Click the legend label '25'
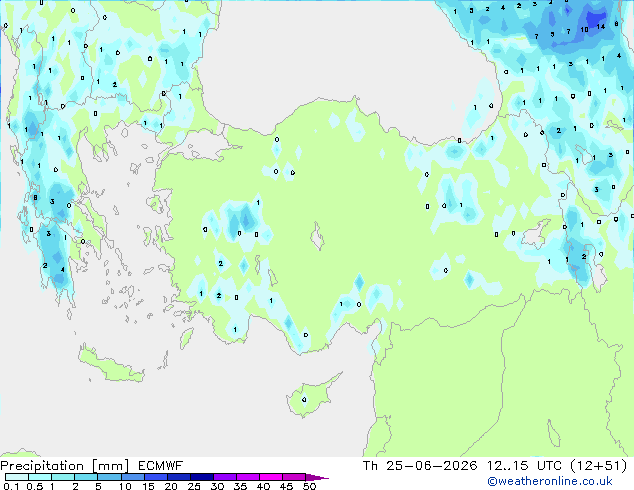Image resolution: width=634 pixels, height=490 pixels. (194, 486)
